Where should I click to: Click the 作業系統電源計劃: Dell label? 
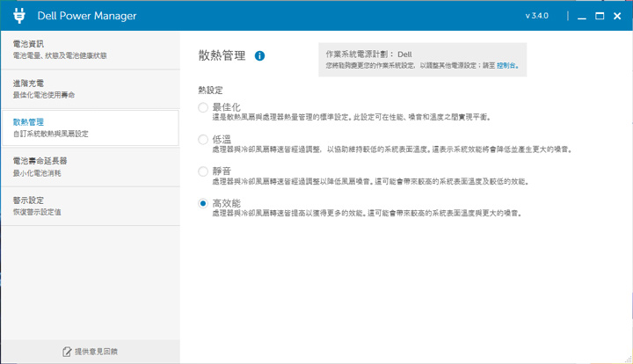369,55
